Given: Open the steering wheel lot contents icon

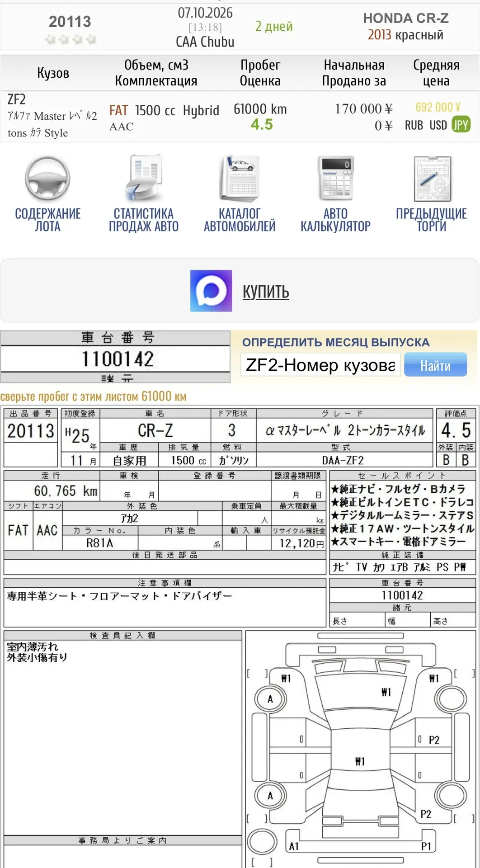Looking at the screenshot, I should coord(47,179).
